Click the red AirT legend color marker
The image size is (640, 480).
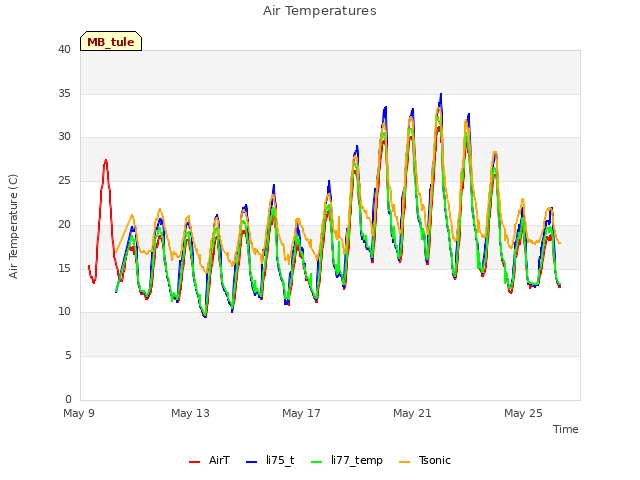pos(194,462)
